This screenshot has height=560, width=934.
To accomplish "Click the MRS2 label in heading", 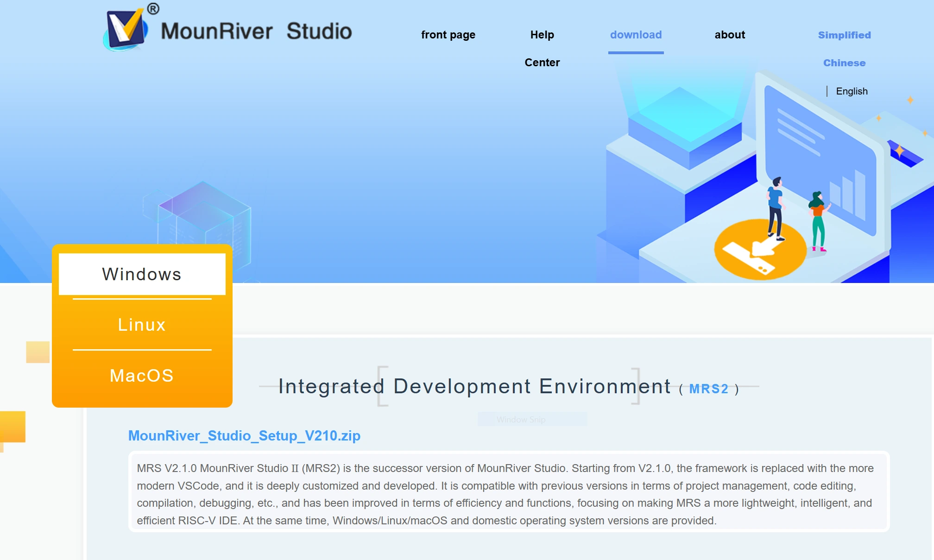I will (x=708, y=389).
